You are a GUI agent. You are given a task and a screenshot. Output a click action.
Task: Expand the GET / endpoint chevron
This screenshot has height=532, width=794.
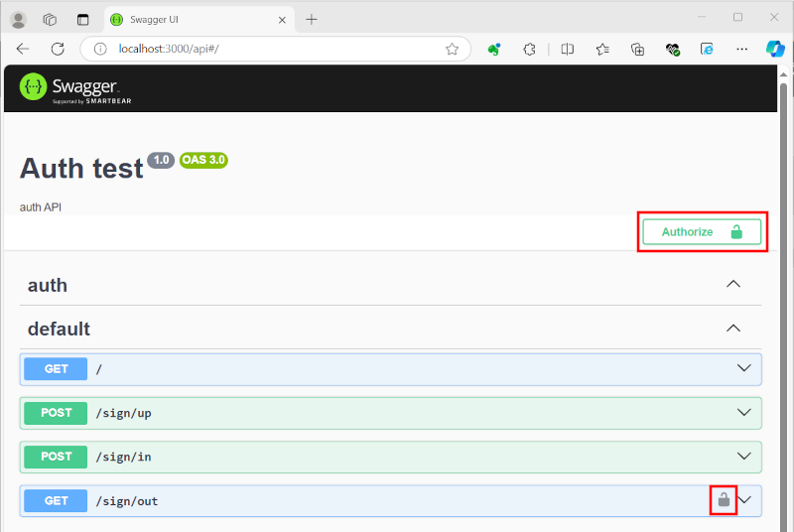coord(743,368)
